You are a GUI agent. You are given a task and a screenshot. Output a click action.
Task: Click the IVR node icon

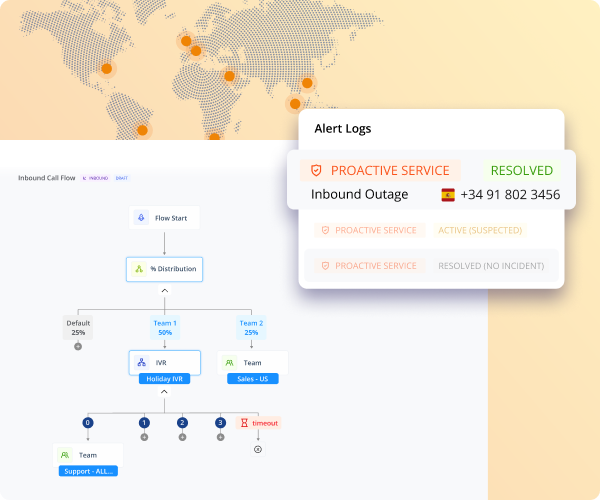142,363
